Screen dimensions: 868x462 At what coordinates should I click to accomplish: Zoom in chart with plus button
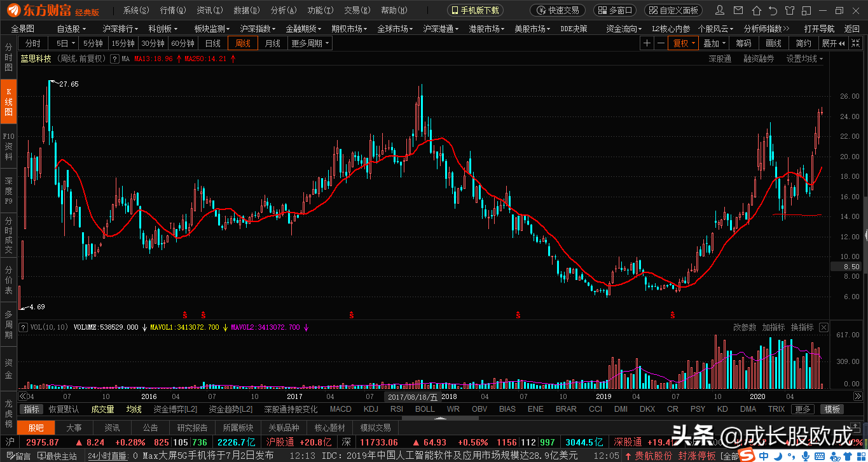tap(647, 43)
